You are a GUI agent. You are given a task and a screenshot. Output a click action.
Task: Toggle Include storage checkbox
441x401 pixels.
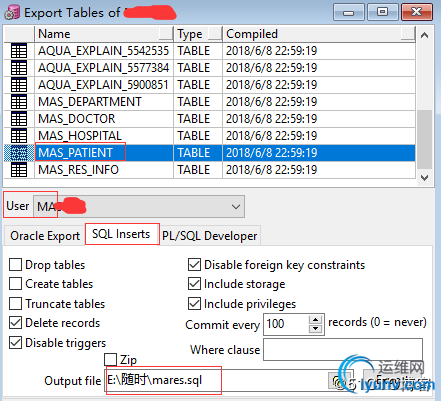(x=194, y=284)
